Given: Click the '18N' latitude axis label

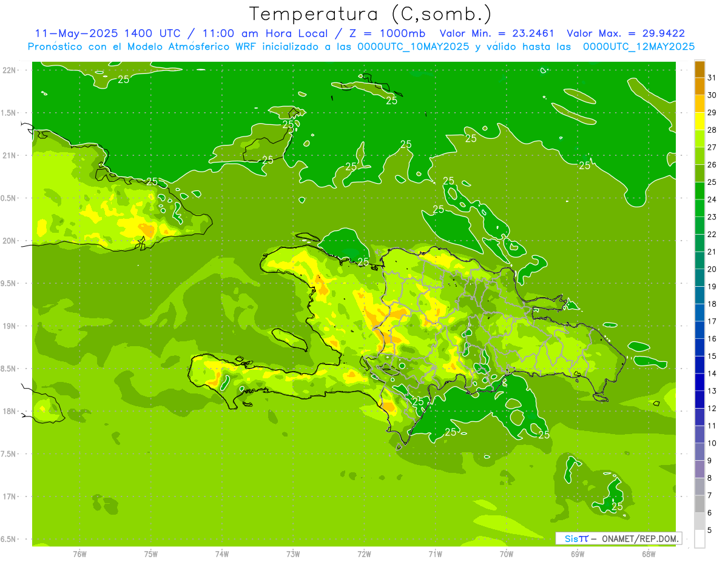Looking at the screenshot, I should click(9, 411).
